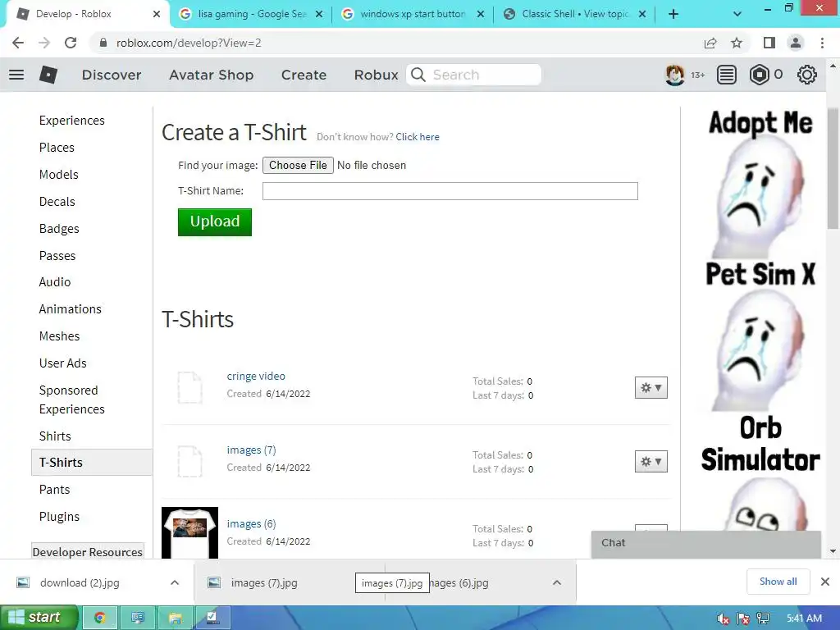840x630 pixels.
Task: Open the tab search dropdown chevron
Action: click(x=737, y=14)
